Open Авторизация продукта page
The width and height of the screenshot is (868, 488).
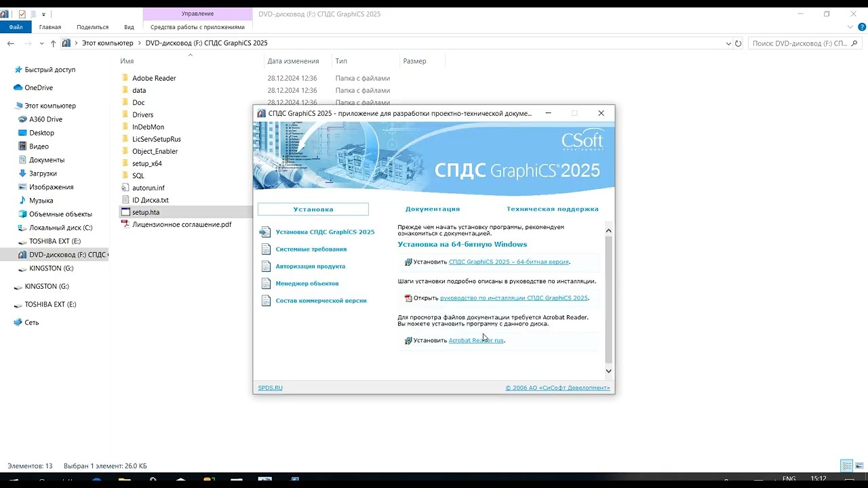311,266
